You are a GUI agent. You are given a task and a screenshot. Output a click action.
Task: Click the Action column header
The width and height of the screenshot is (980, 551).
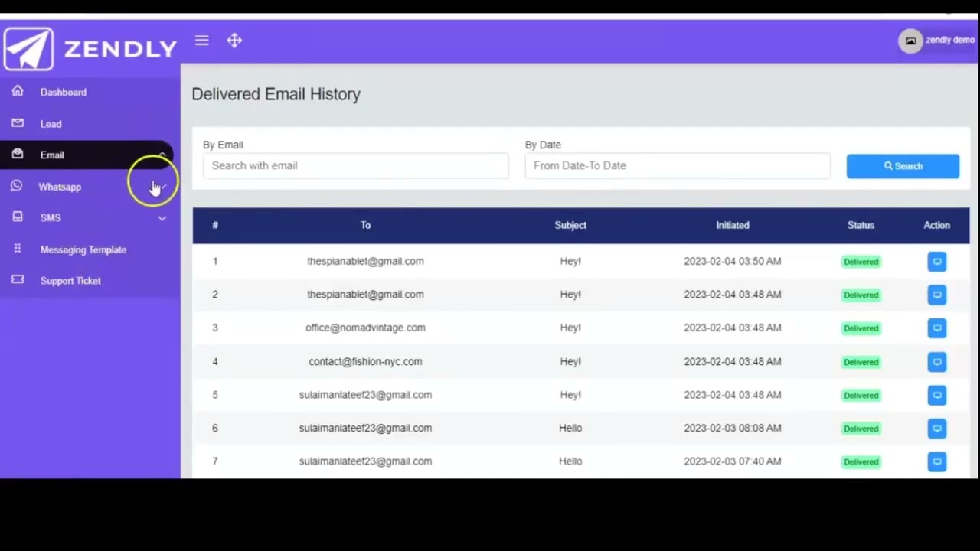click(936, 225)
